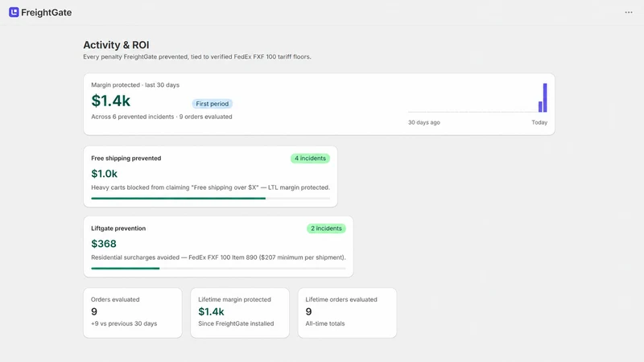Screen dimensions: 644x362
Task: Click the 'Margin protected · last 30 days' label
Action: click(x=135, y=85)
